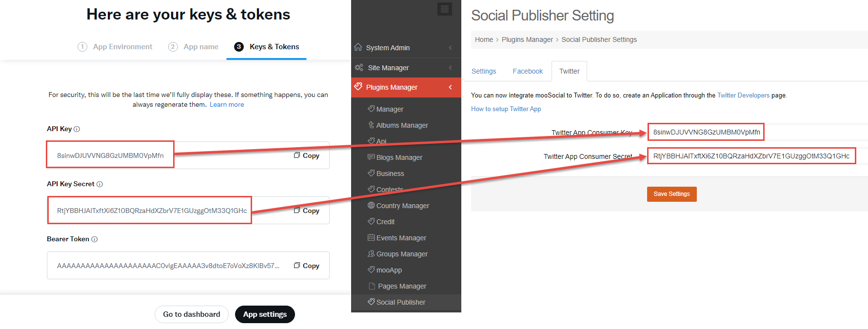Switch to the Facebook tab
Screen dimensions: 868x329
(528, 71)
